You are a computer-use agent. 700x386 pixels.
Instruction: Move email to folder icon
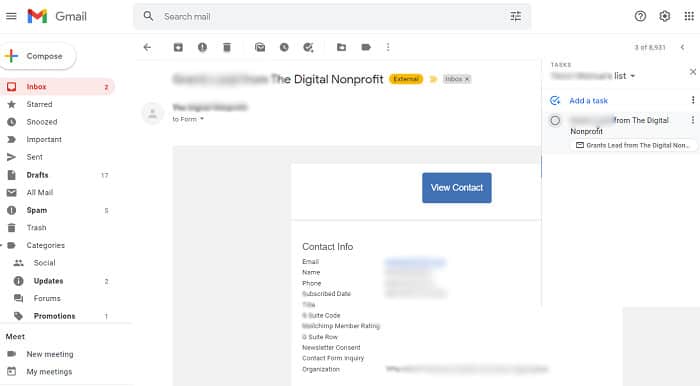click(342, 47)
